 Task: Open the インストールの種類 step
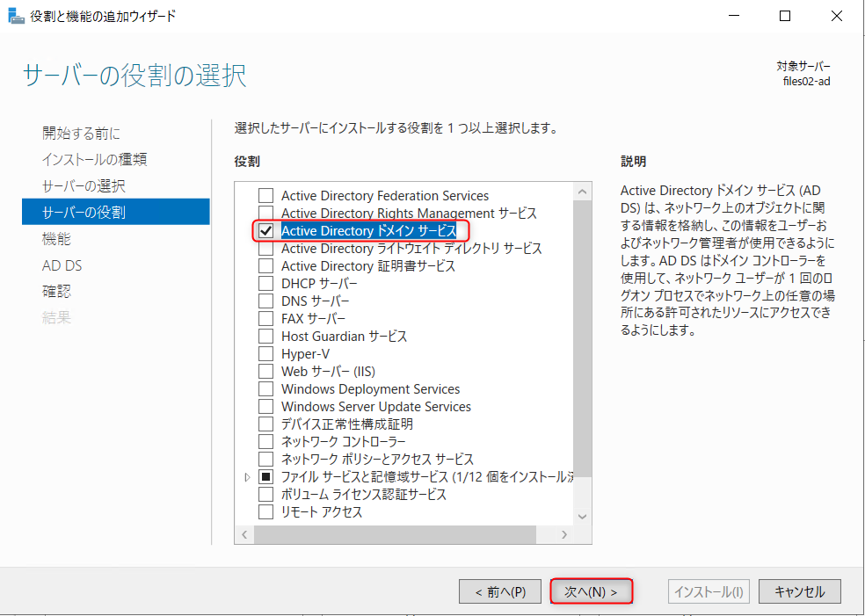(x=94, y=160)
